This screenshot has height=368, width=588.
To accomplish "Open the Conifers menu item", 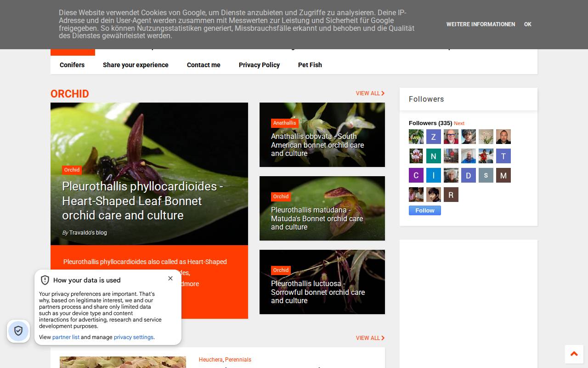I will [72, 65].
